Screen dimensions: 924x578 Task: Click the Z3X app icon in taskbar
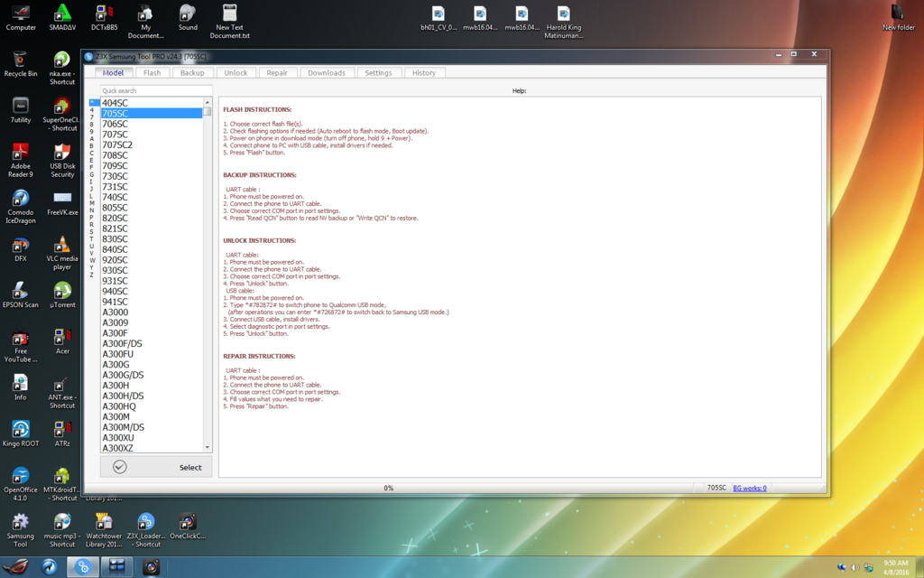click(82, 566)
